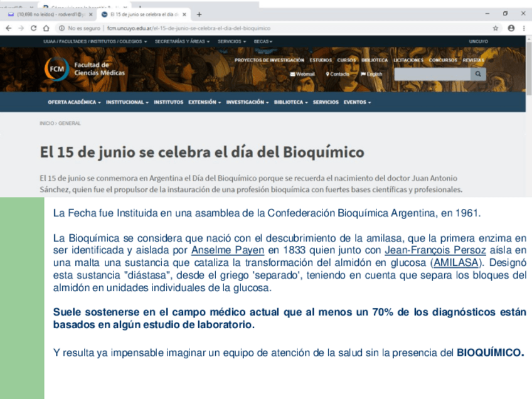The image size is (532, 399).
Task: Switch to English via the flag link
Action: [371, 74]
